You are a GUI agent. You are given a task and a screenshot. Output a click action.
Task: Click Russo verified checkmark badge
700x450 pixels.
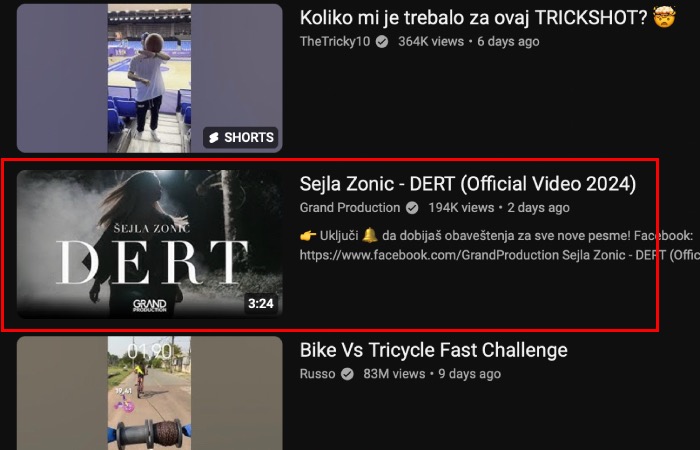[x=347, y=374]
